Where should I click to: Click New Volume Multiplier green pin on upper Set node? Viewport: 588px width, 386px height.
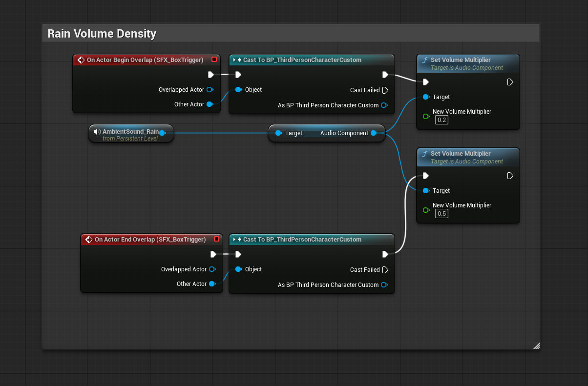tap(426, 116)
